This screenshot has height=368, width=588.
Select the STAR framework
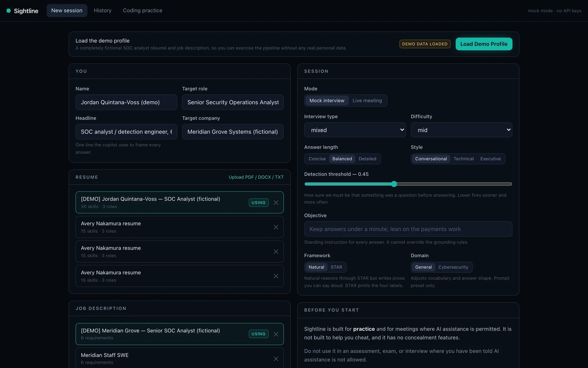tap(336, 267)
